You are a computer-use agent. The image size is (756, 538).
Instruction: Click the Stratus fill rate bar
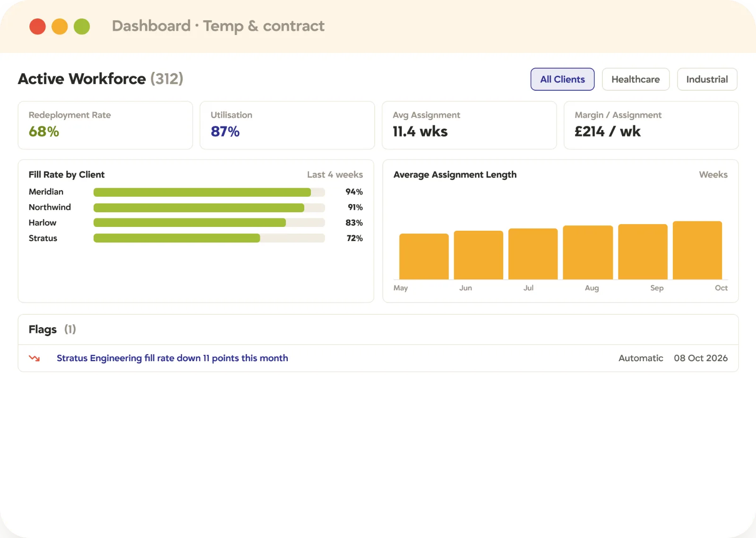(x=209, y=238)
